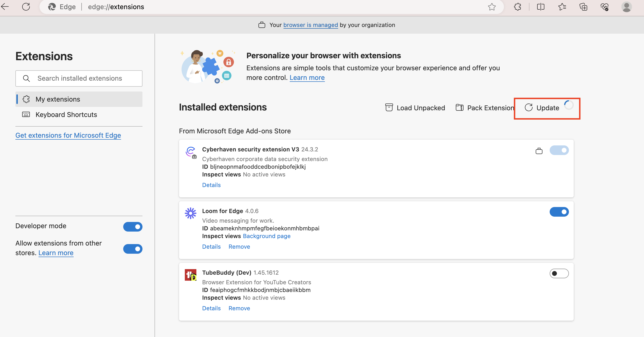Open the Favorites list icon

(x=562, y=7)
